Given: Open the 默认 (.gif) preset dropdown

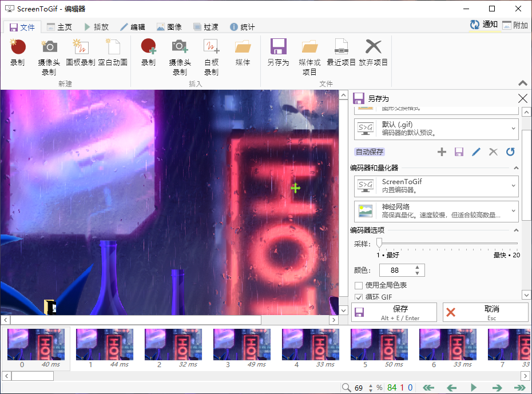Looking at the screenshot, I should coord(436,129).
